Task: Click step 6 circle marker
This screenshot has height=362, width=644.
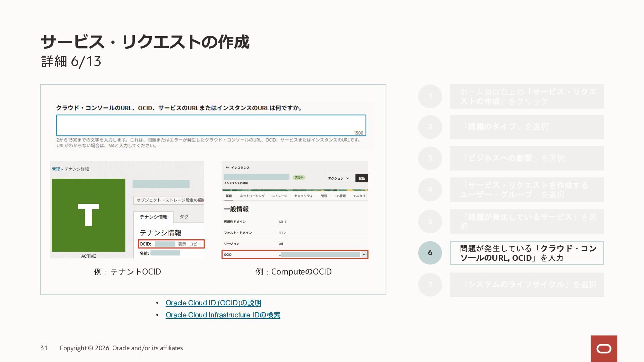Action: [x=430, y=253]
